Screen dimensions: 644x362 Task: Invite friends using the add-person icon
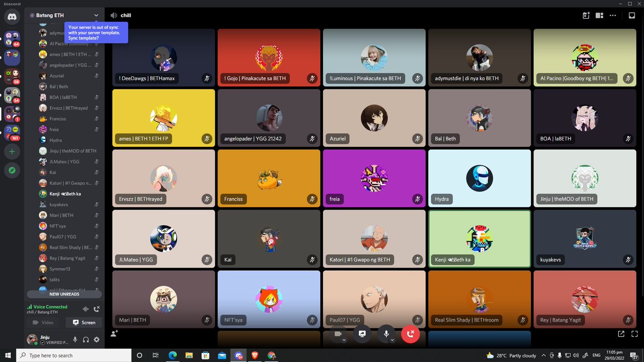114,334
